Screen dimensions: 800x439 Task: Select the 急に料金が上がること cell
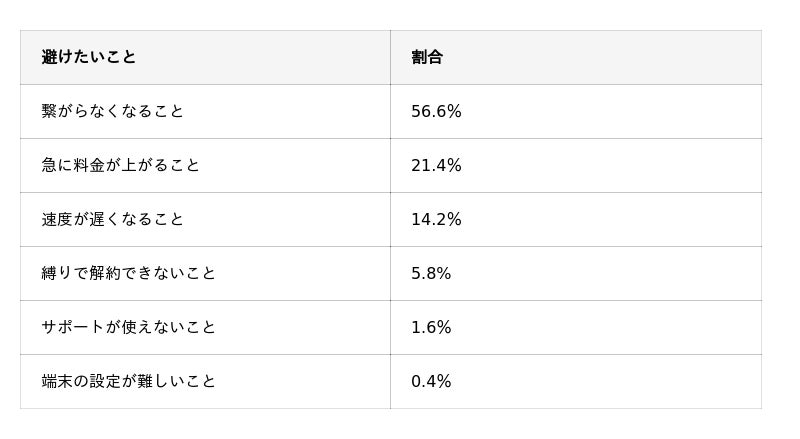[121, 165]
